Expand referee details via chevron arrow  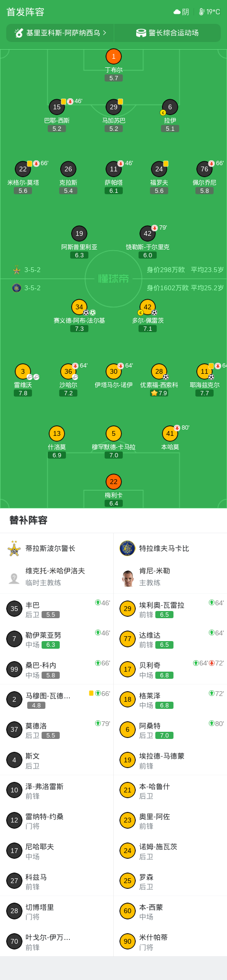pyautogui.click(x=105, y=33)
